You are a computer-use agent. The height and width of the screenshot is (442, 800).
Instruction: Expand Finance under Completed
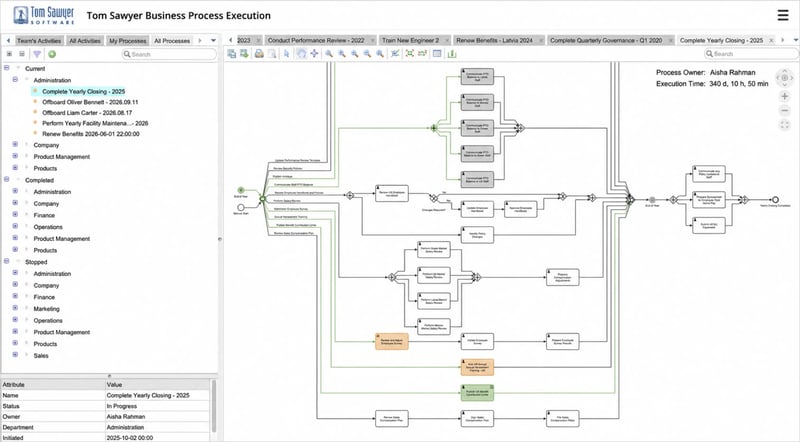pos(15,215)
